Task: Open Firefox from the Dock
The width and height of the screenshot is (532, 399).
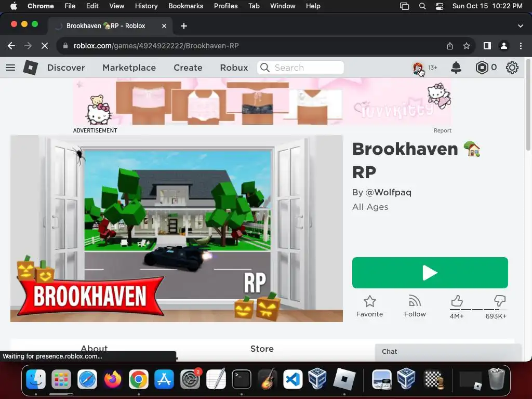Action: click(x=113, y=379)
